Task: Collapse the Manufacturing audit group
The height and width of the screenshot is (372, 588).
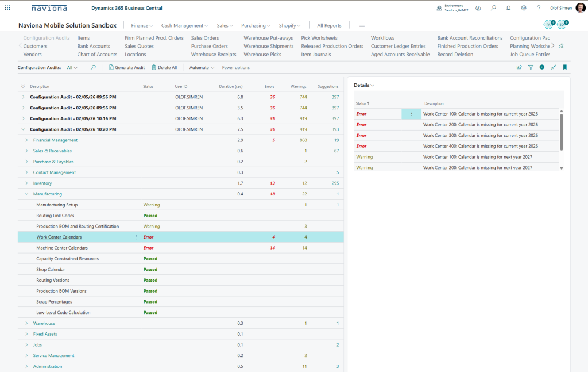Action: (26, 194)
